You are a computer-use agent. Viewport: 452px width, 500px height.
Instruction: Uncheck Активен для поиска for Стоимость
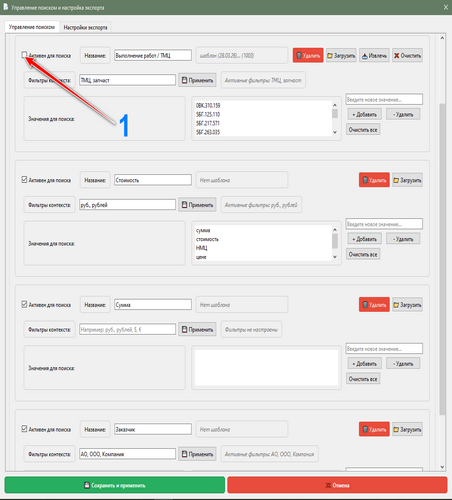(x=24, y=180)
